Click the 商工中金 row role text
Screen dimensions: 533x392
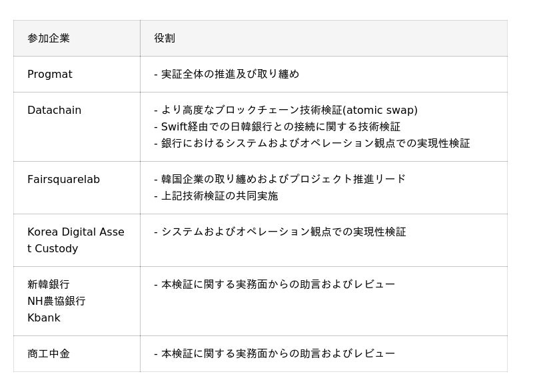tap(274, 354)
